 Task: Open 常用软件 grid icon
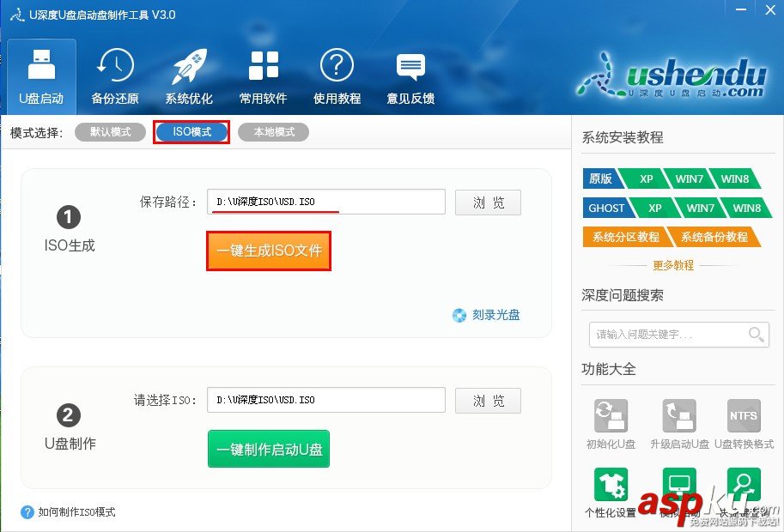tap(264, 76)
